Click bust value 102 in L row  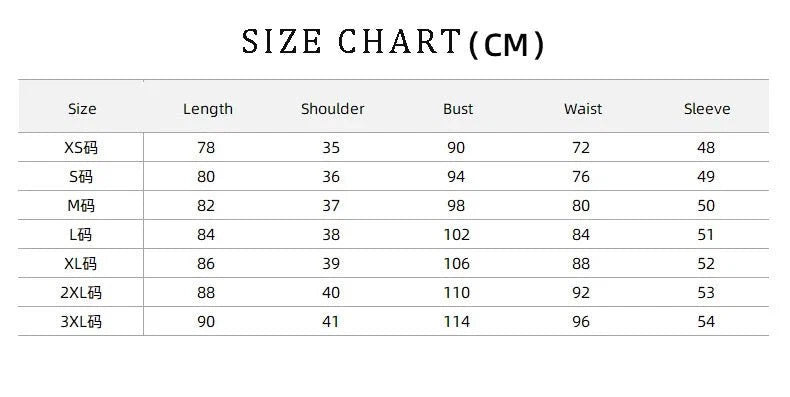(456, 235)
